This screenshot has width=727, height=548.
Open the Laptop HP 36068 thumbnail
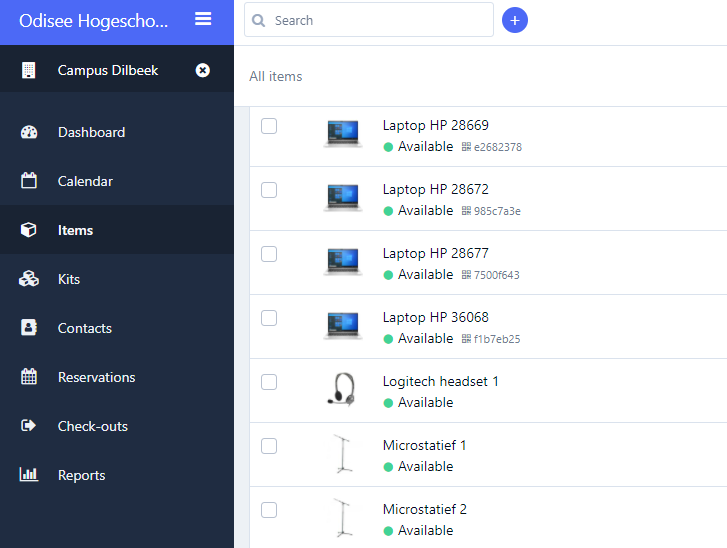coord(343,326)
